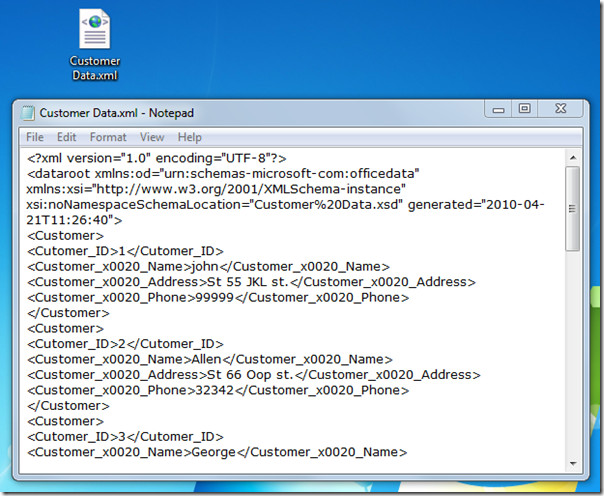Click the vertical scrollbar thumb

(573, 209)
